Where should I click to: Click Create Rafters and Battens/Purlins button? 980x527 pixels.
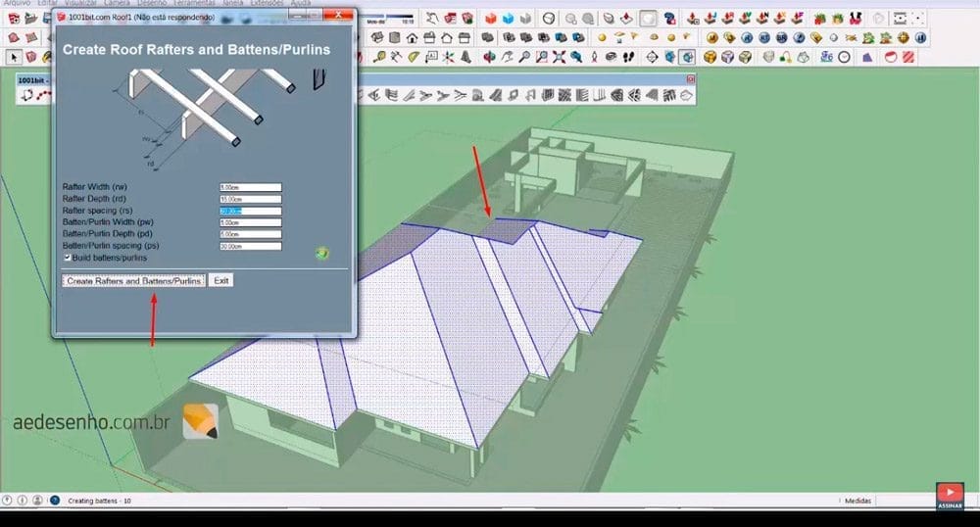(x=133, y=280)
